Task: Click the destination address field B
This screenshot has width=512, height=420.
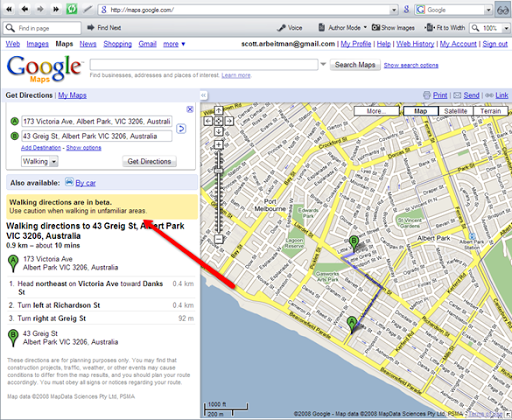Action: click(97, 136)
